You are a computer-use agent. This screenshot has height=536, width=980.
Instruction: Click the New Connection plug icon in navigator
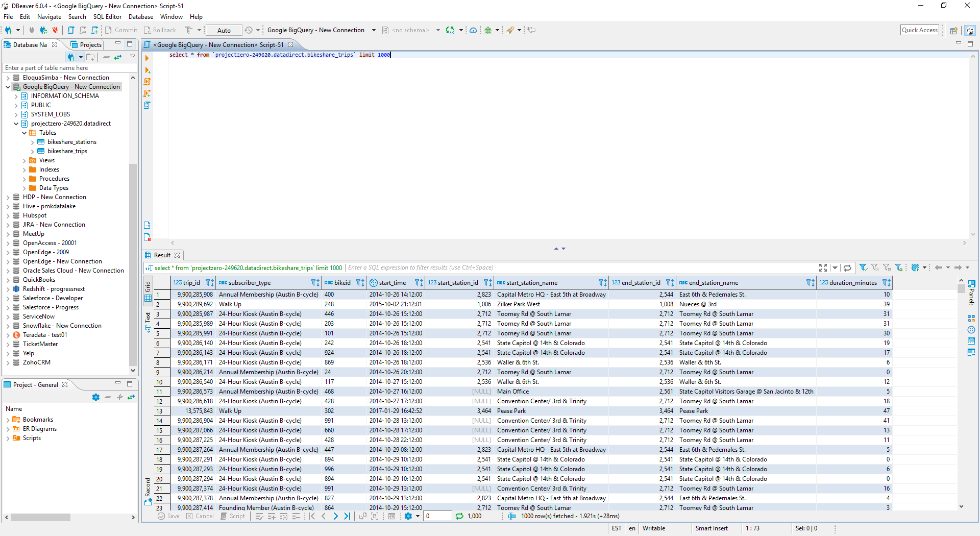[71, 57]
